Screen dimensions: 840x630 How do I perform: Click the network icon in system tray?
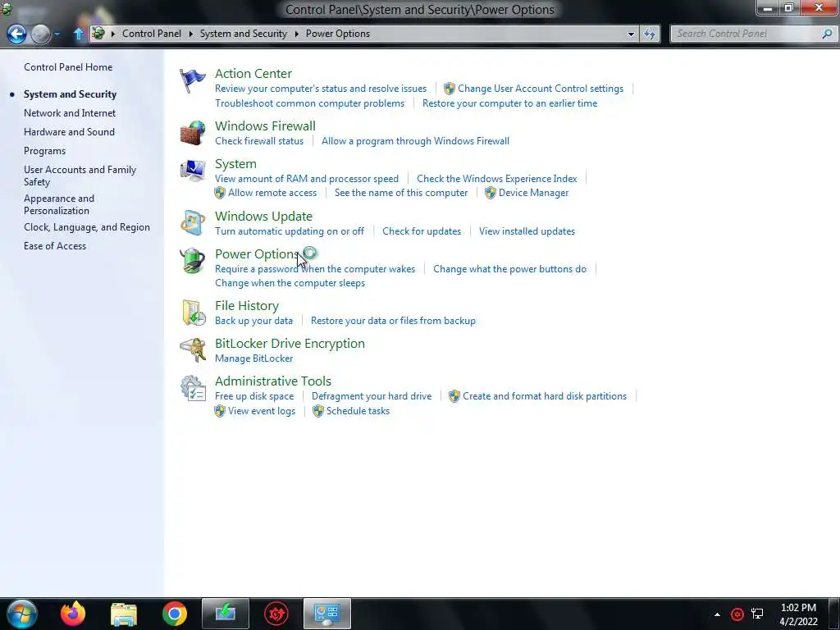[x=757, y=614]
